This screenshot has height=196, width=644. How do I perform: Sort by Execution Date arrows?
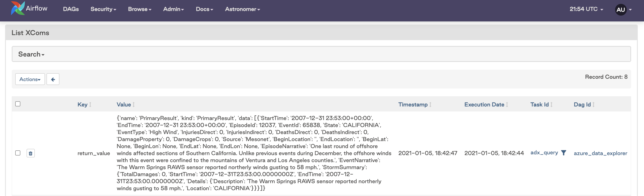[x=507, y=105]
